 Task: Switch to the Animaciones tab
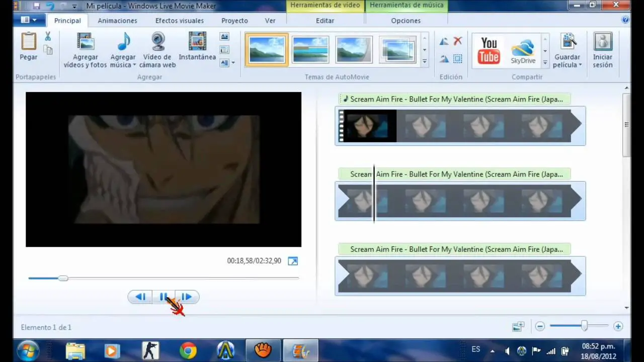pos(117,21)
